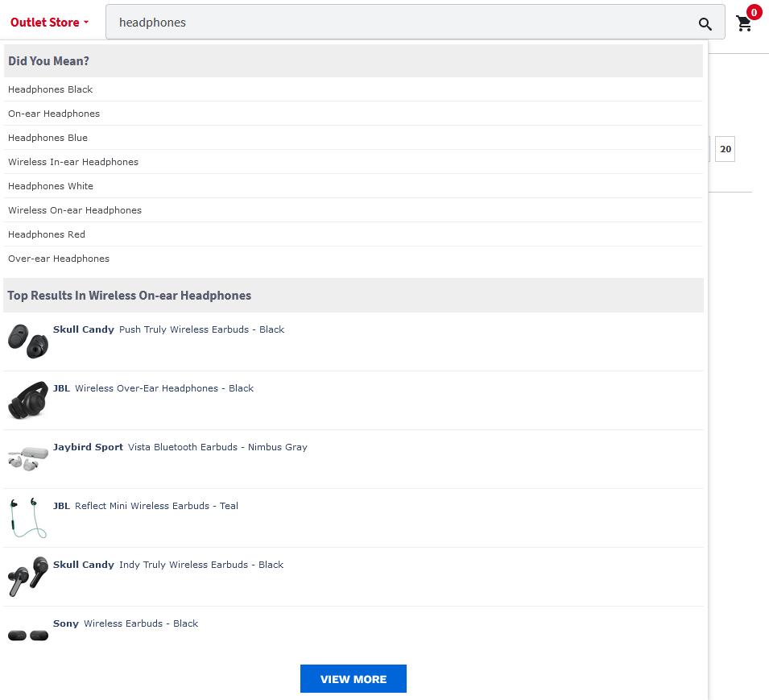This screenshot has width=769, height=700.
Task: Select Wireless In-ear Headphones suggestion
Action: coord(353,162)
